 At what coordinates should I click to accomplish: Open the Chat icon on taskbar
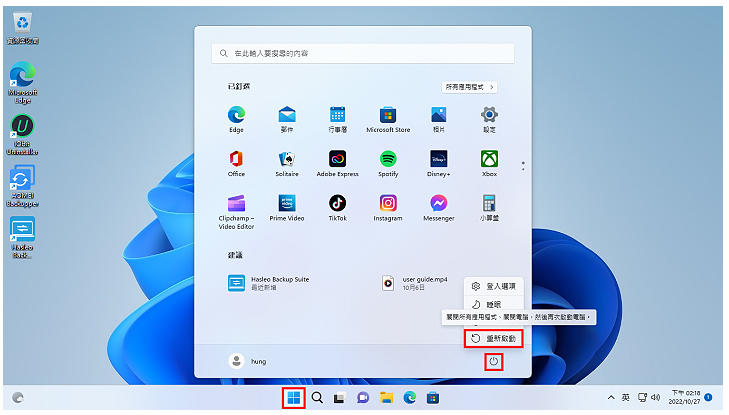363,398
